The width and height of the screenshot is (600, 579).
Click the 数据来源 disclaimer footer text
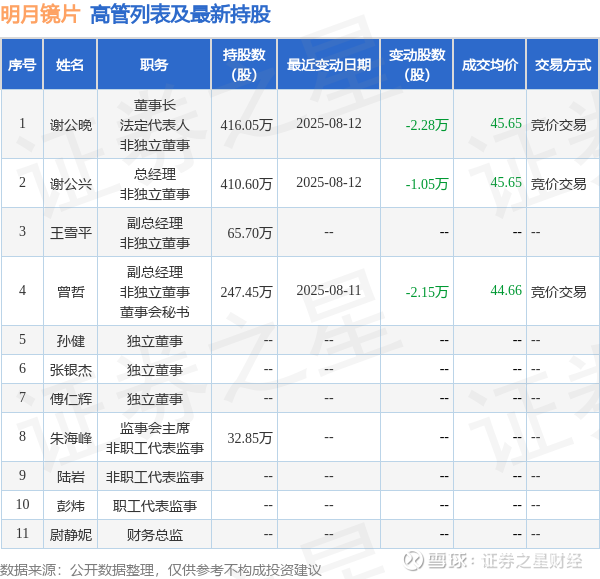coord(161,570)
